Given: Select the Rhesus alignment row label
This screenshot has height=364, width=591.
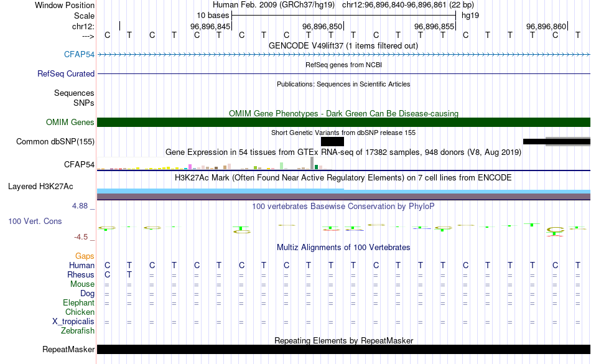Looking at the screenshot, I should point(81,274).
